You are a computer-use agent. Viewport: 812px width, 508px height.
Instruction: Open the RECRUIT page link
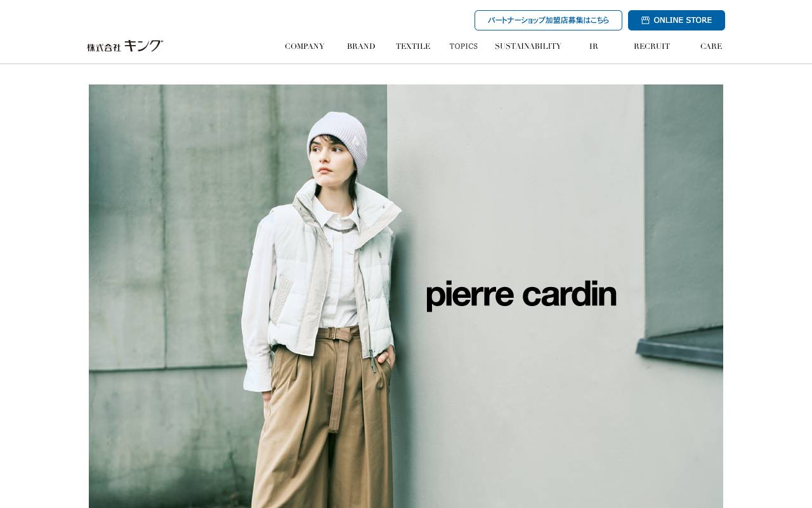[x=652, y=46]
